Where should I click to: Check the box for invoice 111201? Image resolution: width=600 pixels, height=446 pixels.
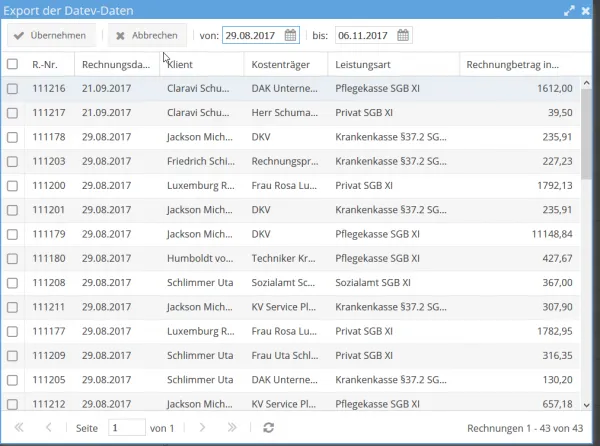(x=12, y=210)
